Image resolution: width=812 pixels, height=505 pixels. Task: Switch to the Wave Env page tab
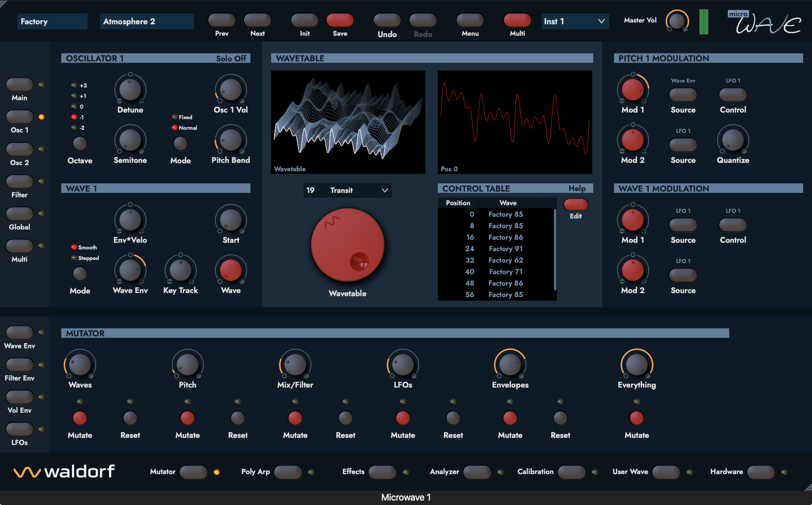pyautogui.click(x=19, y=332)
